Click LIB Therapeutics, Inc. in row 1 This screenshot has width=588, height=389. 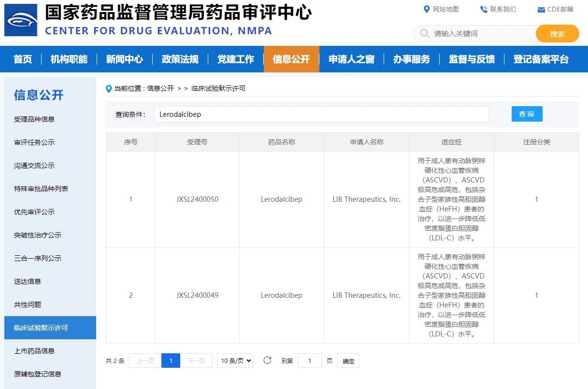(x=367, y=199)
